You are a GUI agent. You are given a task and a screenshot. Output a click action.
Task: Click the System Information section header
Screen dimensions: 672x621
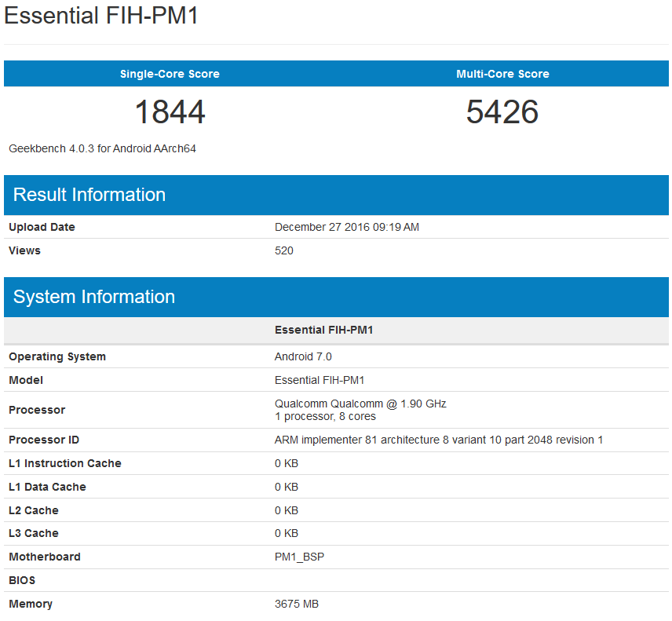(x=94, y=297)
